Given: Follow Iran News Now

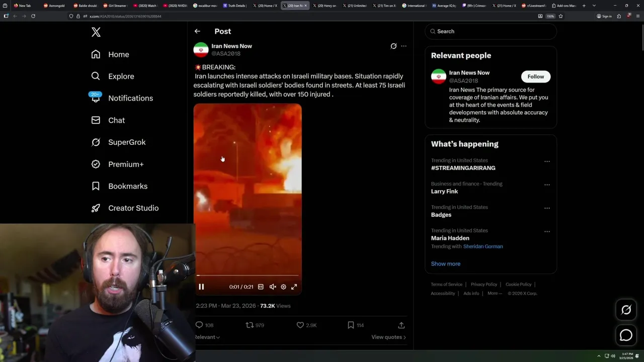Looking at the screenshot, I should tap(535, 76).
